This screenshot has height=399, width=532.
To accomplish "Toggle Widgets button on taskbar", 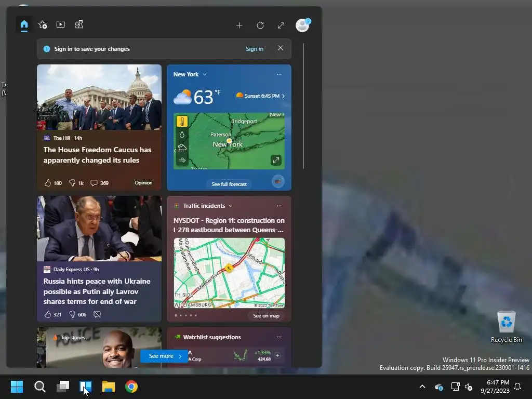I will [86, 387].
